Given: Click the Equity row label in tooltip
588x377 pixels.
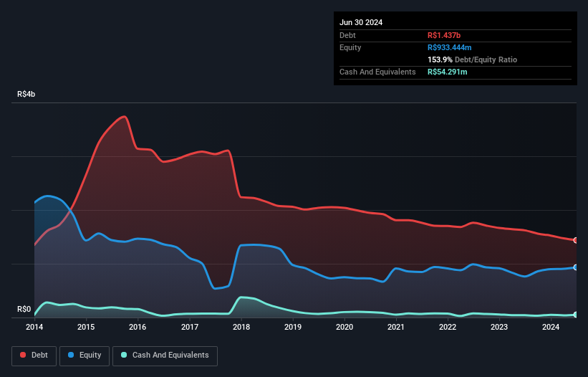Looking at the screenshot, I should pos(350,47).
